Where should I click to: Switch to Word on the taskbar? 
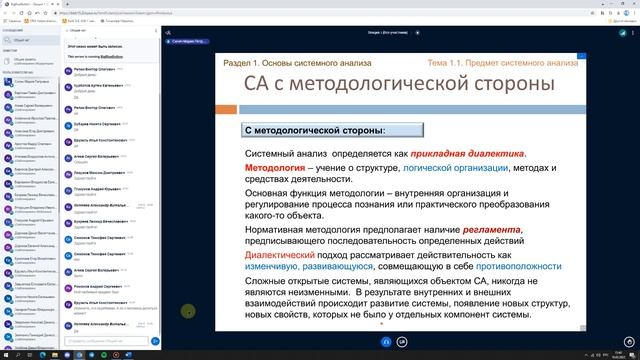click(x=128, y=355)
